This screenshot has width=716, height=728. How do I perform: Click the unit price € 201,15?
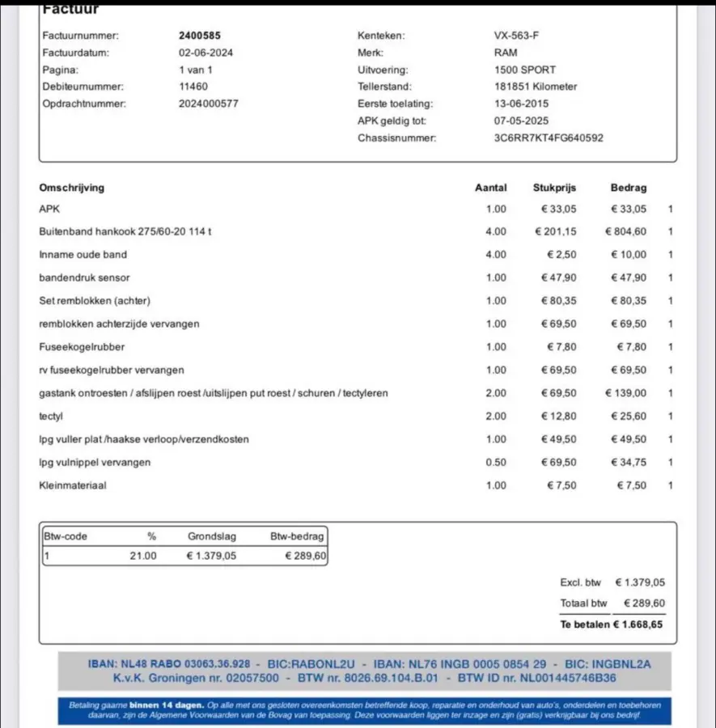(x=555, y=231)
